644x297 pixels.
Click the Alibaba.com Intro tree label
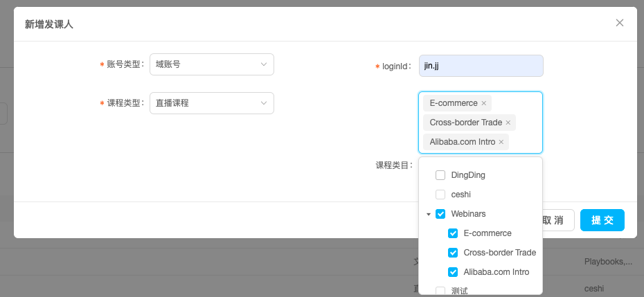[x=496, y=272]
